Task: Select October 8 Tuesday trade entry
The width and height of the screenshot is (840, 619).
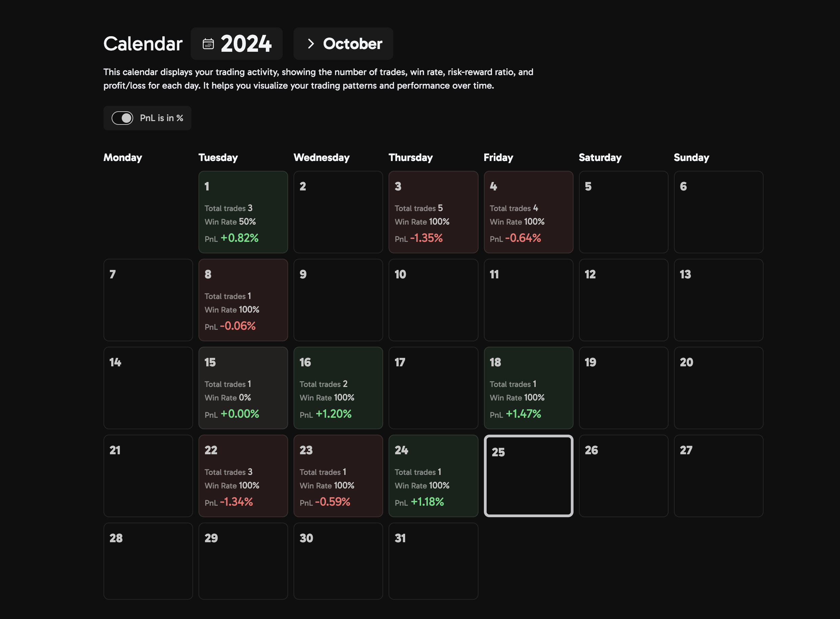Action: (x=242, y=299)
